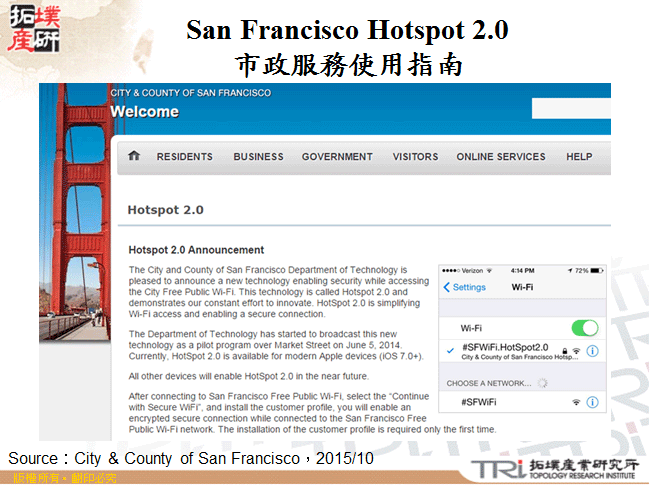Click the home icon in navigation bar

tap(134, 157)
